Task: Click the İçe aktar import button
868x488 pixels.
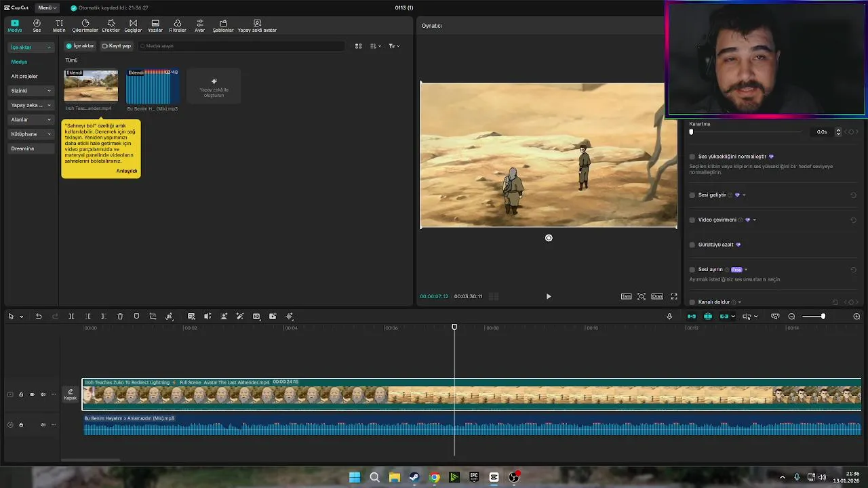Action: click(x=80, y=46)
